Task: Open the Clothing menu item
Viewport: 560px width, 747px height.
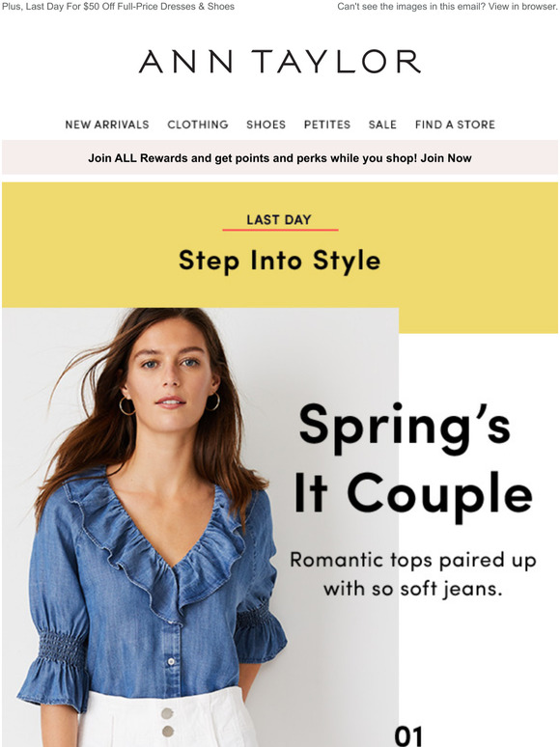Action: [198, 124]
